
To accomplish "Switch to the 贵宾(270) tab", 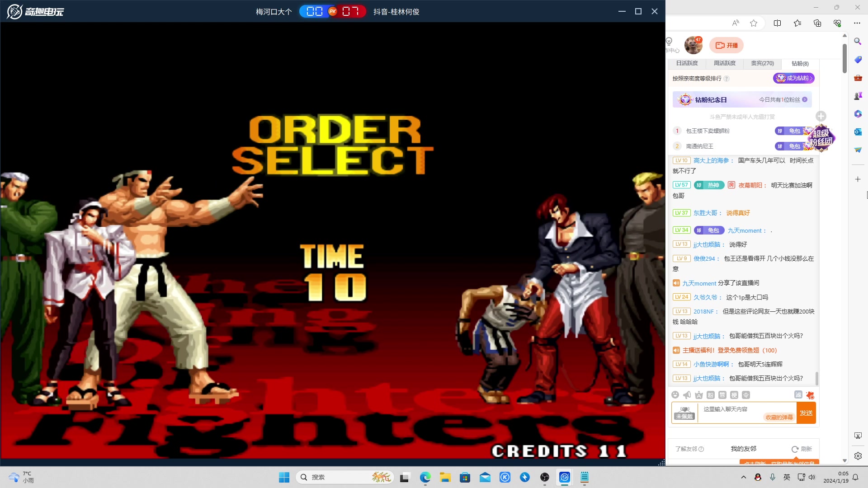I will (763, 63).
